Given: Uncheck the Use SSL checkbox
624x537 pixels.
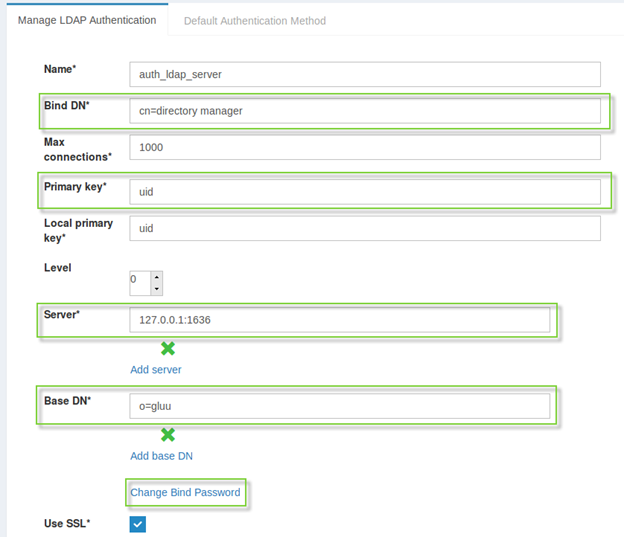Looking at the screenshot, I should pyautogui.click(x=138, y=524).
